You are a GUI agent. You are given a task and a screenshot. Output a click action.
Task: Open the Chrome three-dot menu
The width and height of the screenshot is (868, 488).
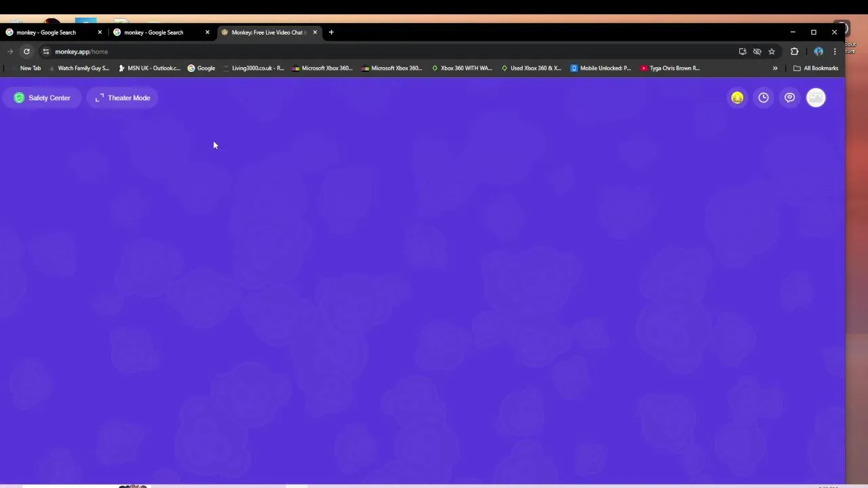point(835,52)
